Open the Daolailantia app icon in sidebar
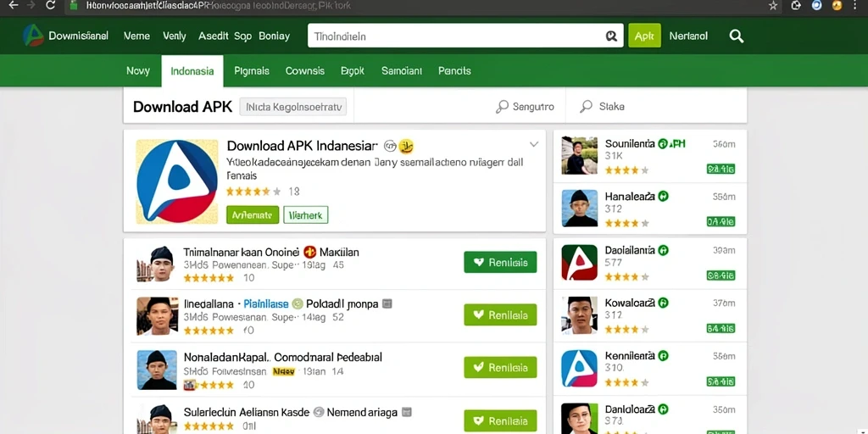Screen dimensions: 868x434 (x=580, y=263)
